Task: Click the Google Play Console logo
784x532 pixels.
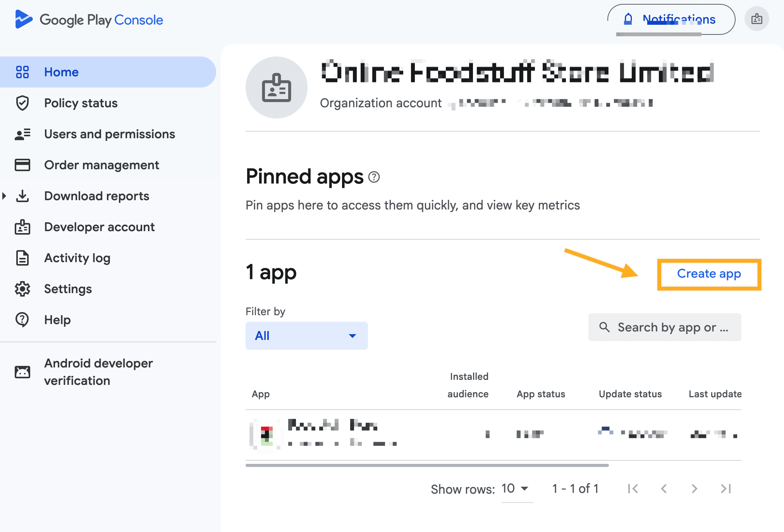Action: [89, 20]
